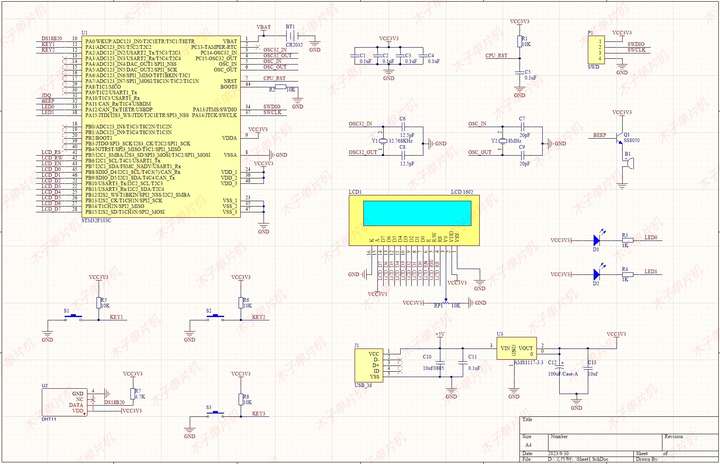Select the J1 USB connector block
This screenshot has width=720, height=464.
click(369, 366)
